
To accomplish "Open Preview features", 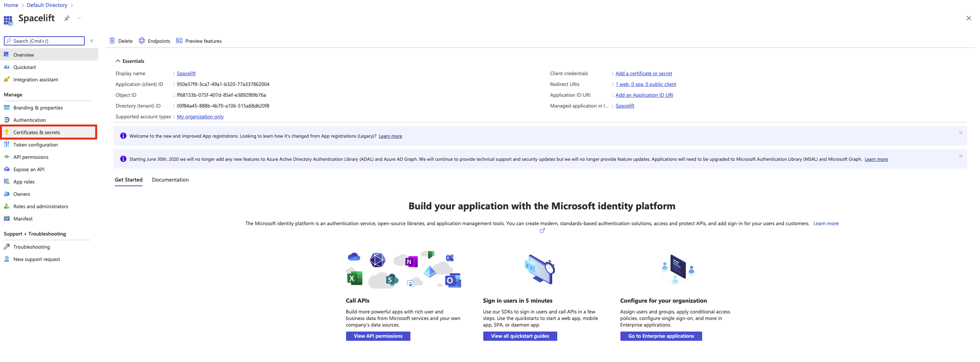I will click(199, 41).
